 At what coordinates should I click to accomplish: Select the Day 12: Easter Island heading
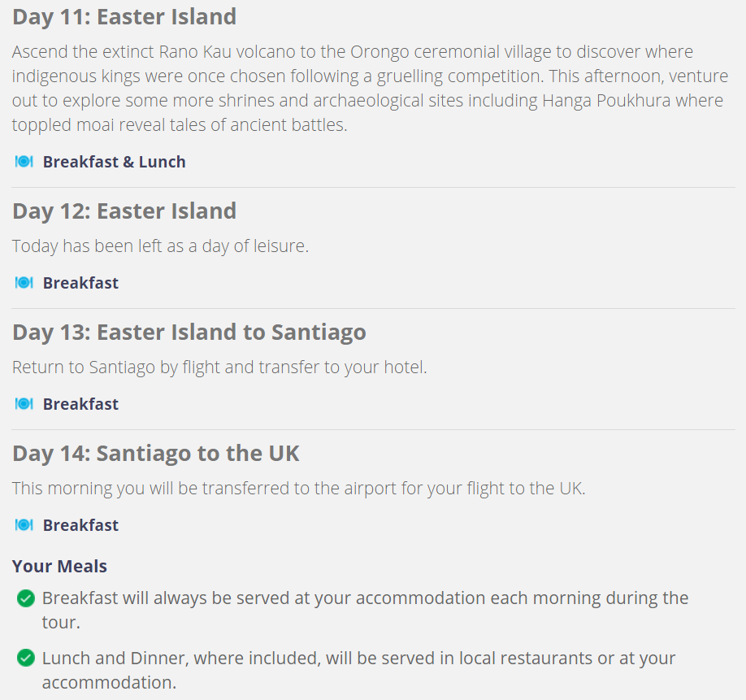pos(124,211)
